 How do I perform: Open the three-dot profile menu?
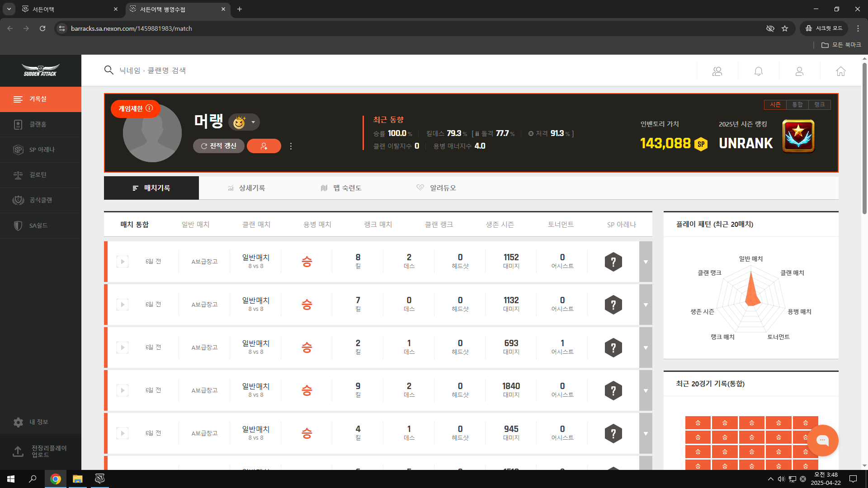point(291,146)
